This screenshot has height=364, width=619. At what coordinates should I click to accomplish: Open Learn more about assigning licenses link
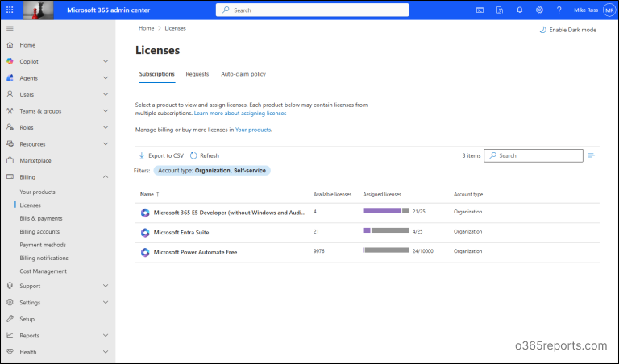(240, 114)
